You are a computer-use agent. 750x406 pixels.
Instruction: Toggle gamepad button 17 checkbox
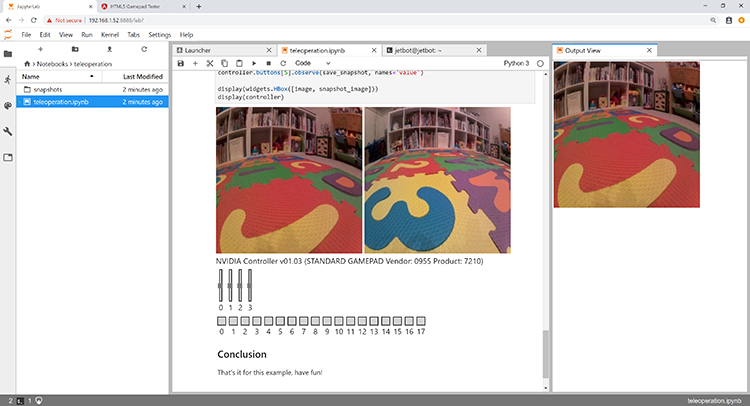click(x=422, y=321)
